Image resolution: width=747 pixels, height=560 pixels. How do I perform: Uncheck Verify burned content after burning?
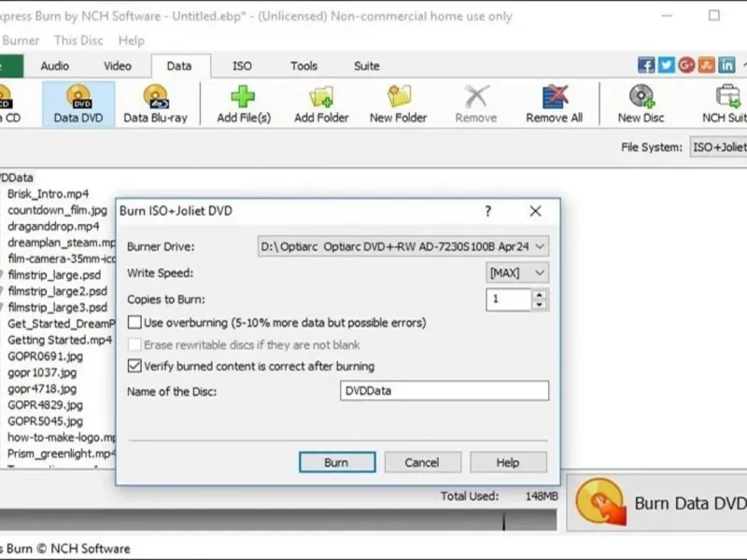pyautogui.click(x=134, y=366)
